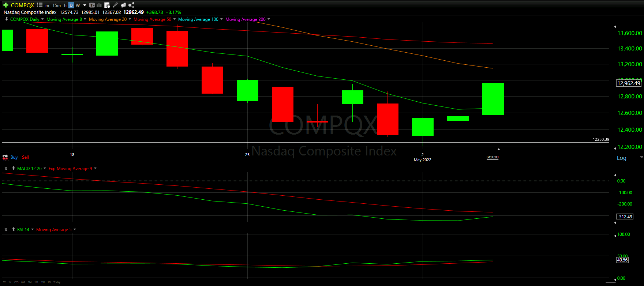Click the RSI scale arrow near 100.00

pos(615,236)
